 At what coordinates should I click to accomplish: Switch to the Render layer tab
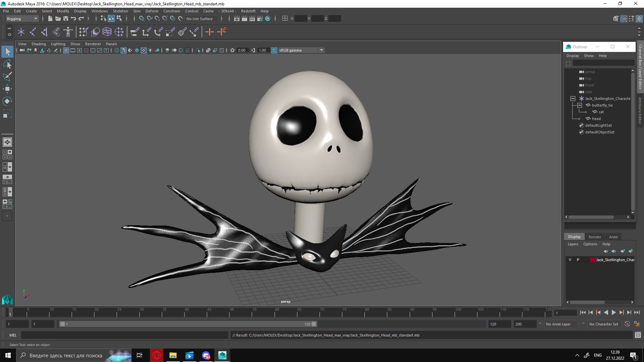595,237
